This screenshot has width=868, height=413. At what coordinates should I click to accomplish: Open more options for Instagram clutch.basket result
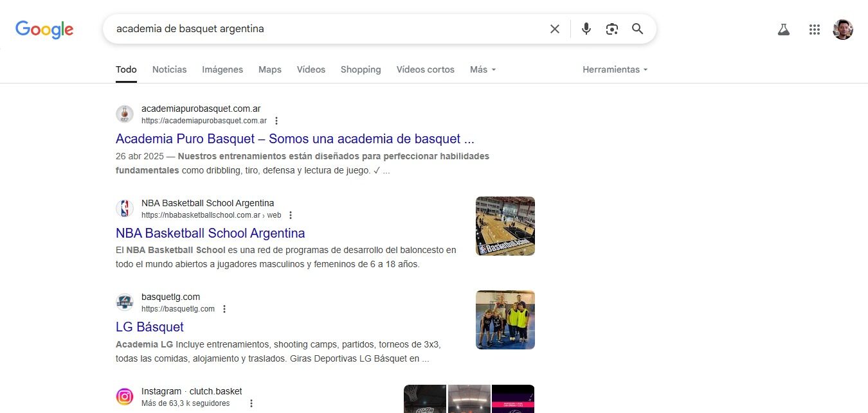pos(251,403)
